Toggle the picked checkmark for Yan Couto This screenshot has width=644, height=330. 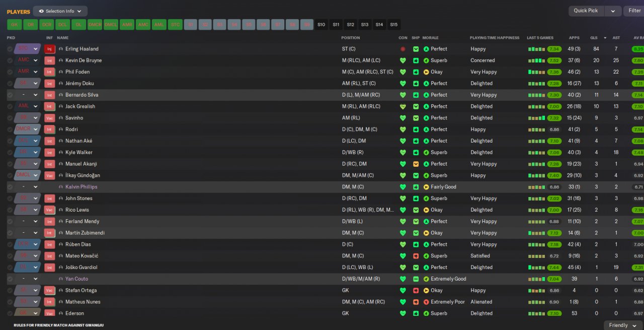[10, 279]
